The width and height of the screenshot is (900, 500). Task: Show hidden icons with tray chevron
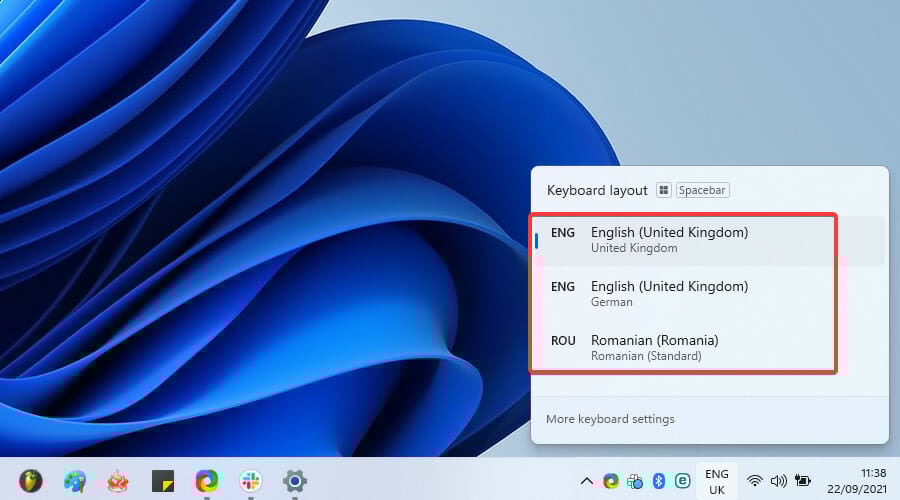[x=587, y=481]
